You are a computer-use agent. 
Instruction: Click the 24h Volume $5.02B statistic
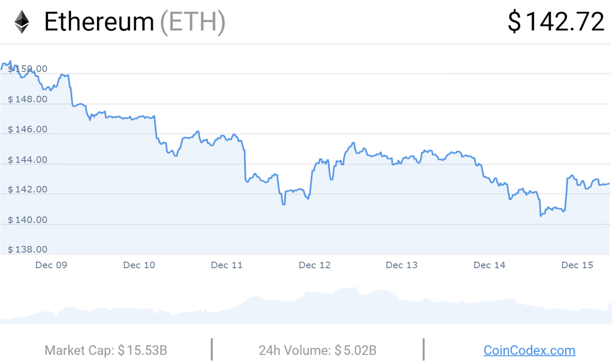click(318, 351)
